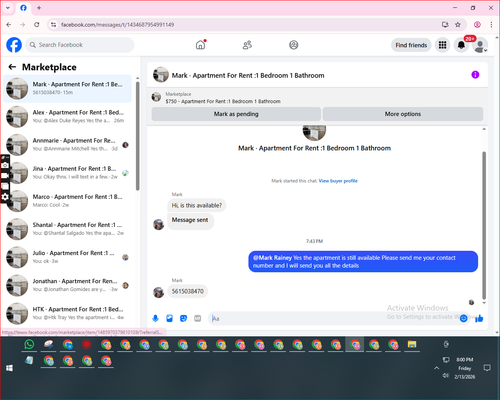Viewport: 500px width, 400px height.
Task: Click the back arrow beside Marketplace
Action: [x=12, y=67]
